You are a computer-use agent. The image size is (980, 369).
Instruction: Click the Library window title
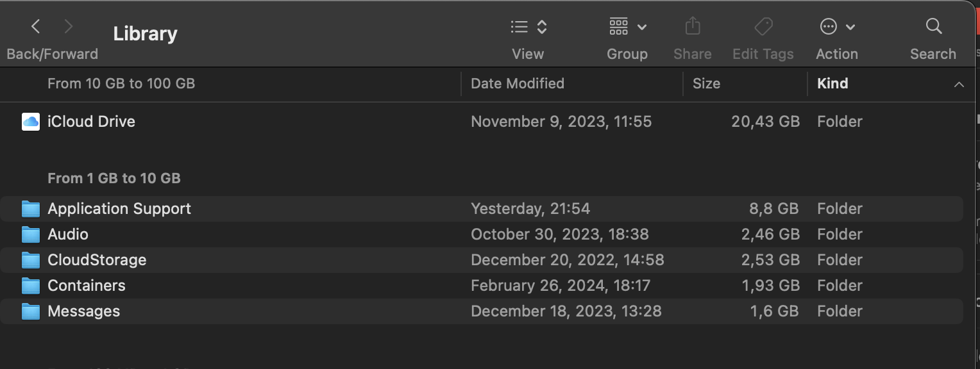(x=145, y=34)
